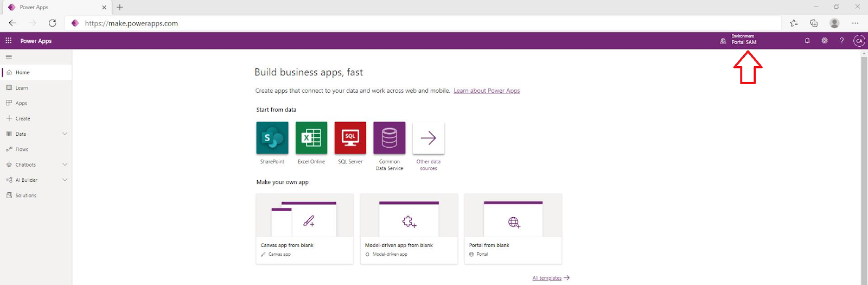Viewport: 868px width, 285px height.
Task: Click the SharePoint data source icon
Action: [x=272, y=138]
